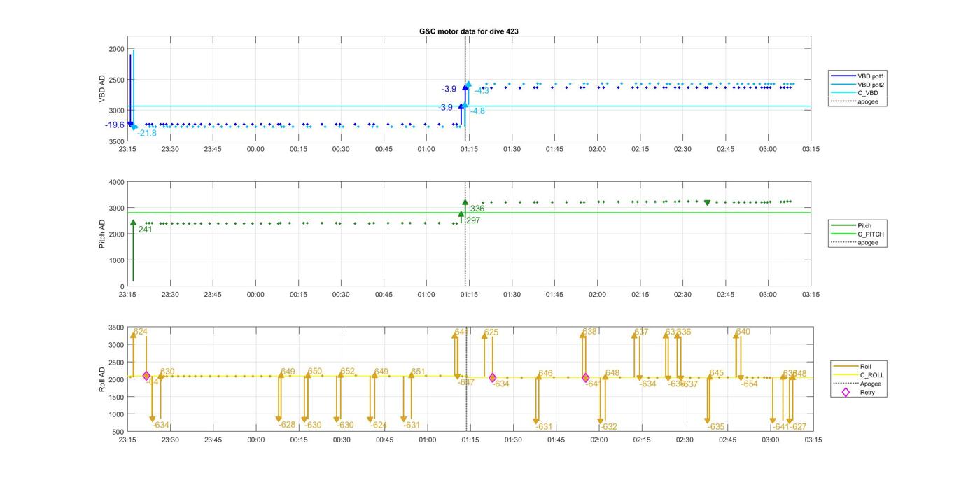Click the -635 label in the Roll plot
Image resolution: width=980 pixels, height=485 pixels.
tap(715, 427)
